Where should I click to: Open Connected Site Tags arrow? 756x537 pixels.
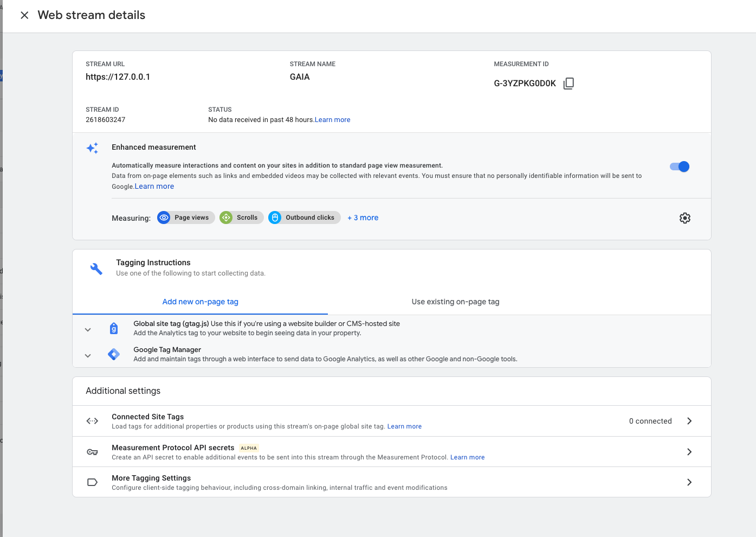[x=689, y=421]
